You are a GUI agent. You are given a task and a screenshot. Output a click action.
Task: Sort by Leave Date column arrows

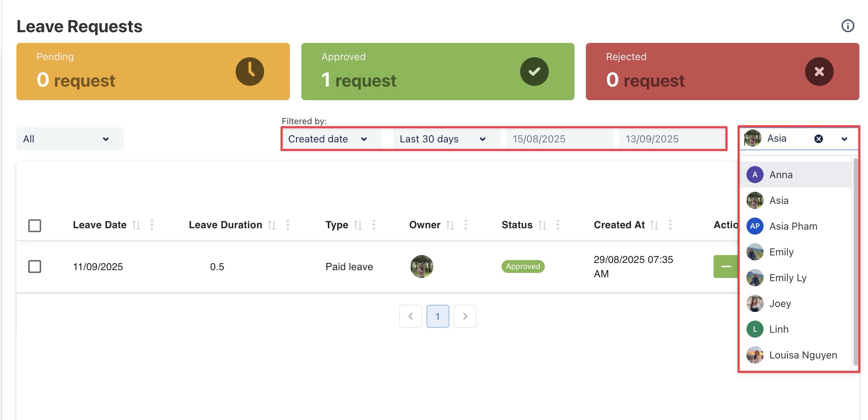pyautogui.click(x=136, y=225)
